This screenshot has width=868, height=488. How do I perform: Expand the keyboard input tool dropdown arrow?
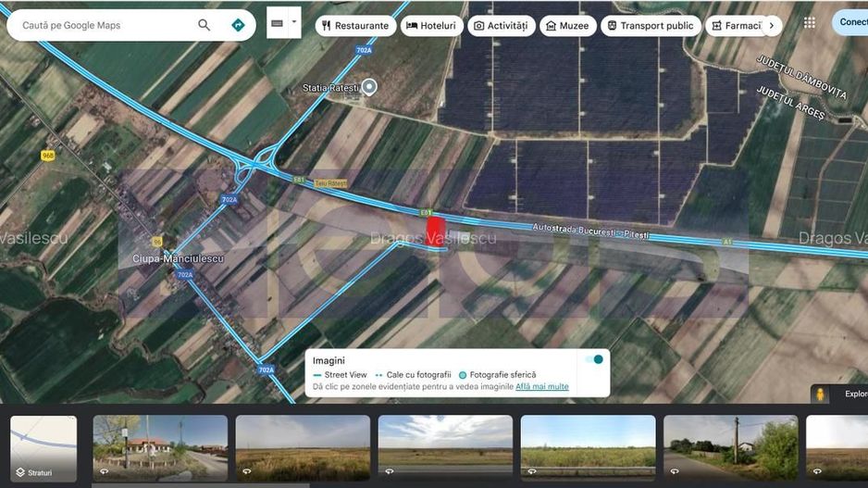coord(294,22)
